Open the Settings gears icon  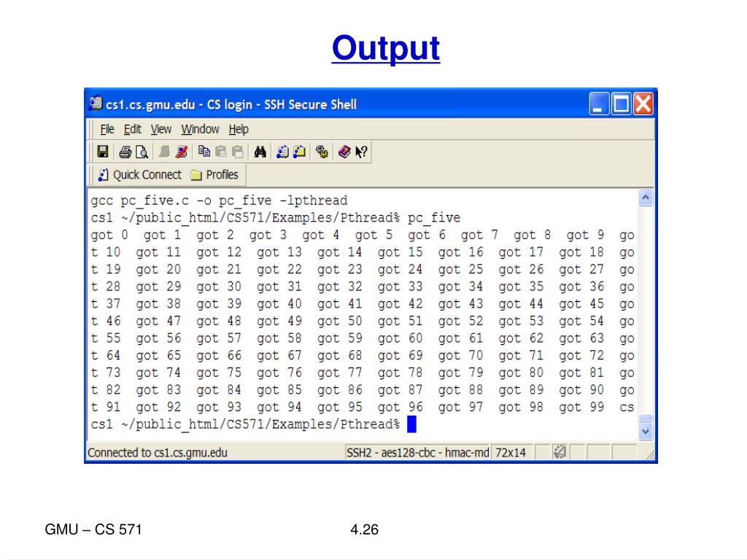coord(322,152)
